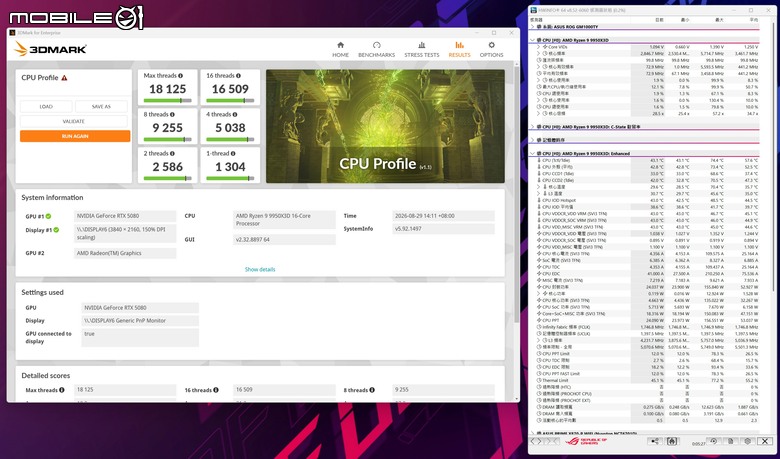This screenshot has height=459, width=780.
Task: Collapse the CPU [#0] AMD Ryzen 9 9950X3D group
Action: (533, 40)
